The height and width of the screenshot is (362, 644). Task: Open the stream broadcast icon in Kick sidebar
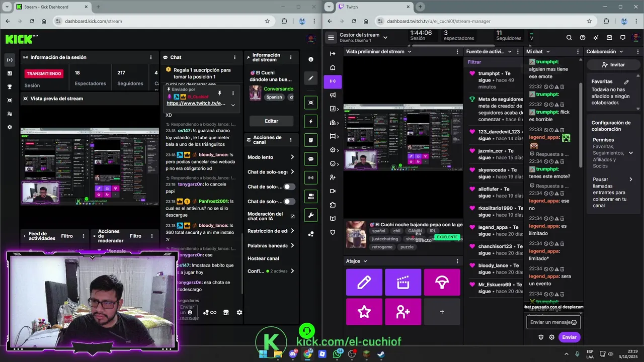10,59
